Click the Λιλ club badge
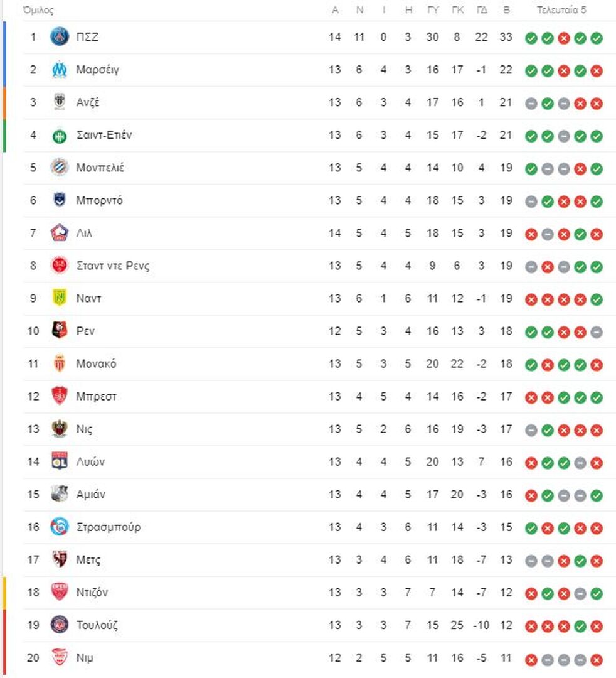Screen dimensions: 616x678 tap(59, 233)
